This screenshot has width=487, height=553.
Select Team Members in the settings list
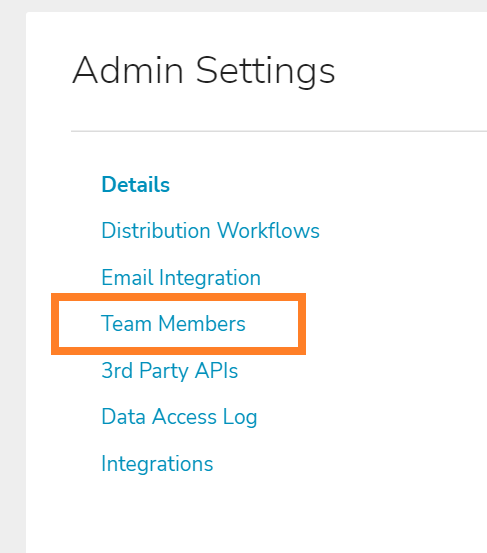tap(173, 323)
